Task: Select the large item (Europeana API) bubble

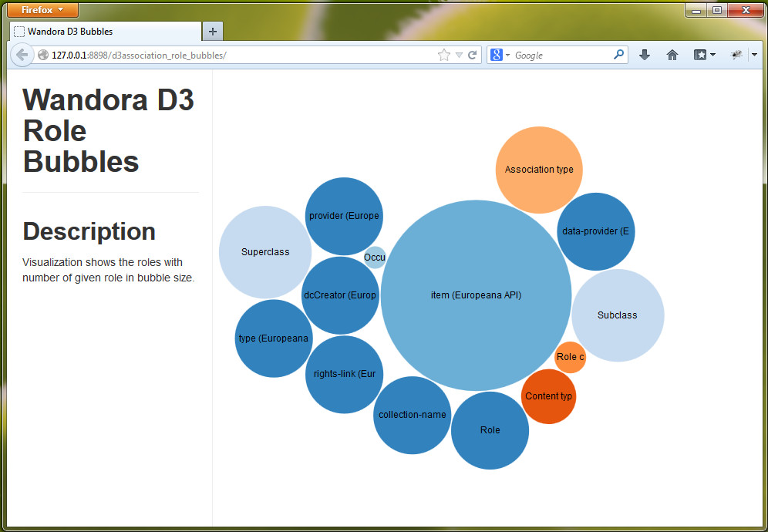Action: coord(476,295)
